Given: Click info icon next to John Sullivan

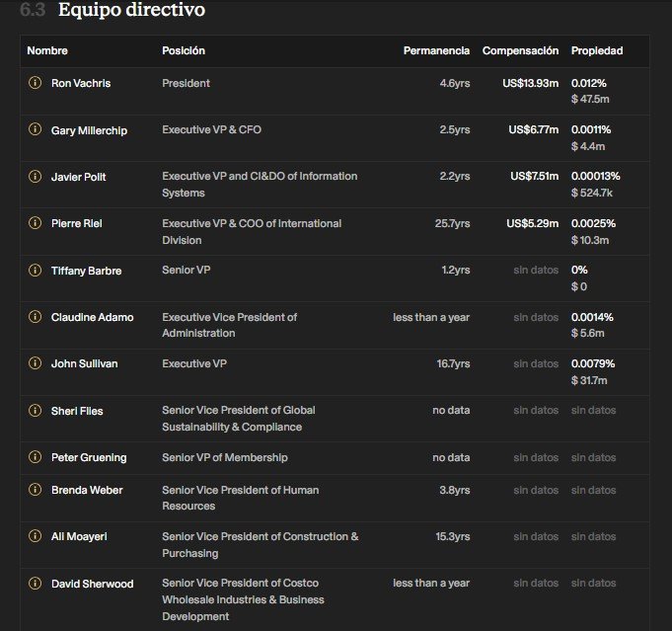Looking at the screenshot, I should pyautogui.click(x=35, y=363).
